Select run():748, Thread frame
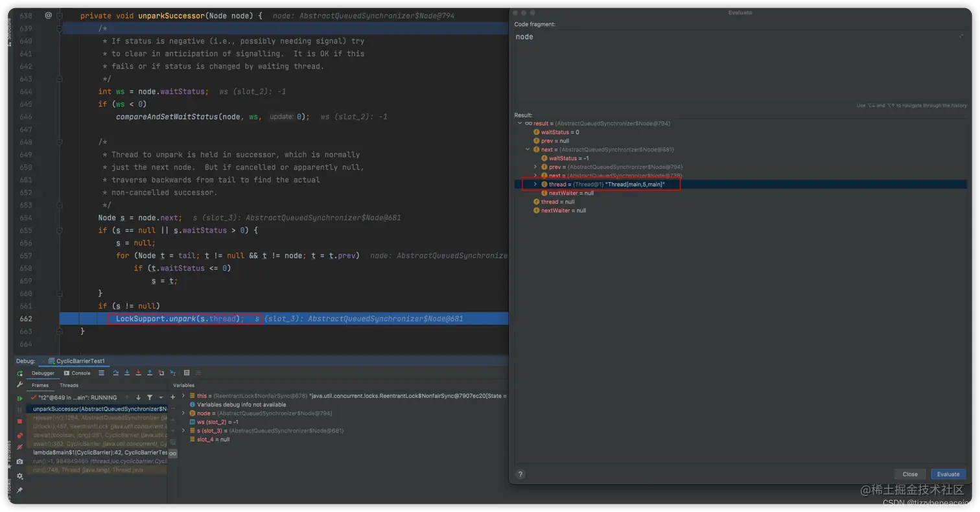The image size is (980, 512). pos(97,470)
